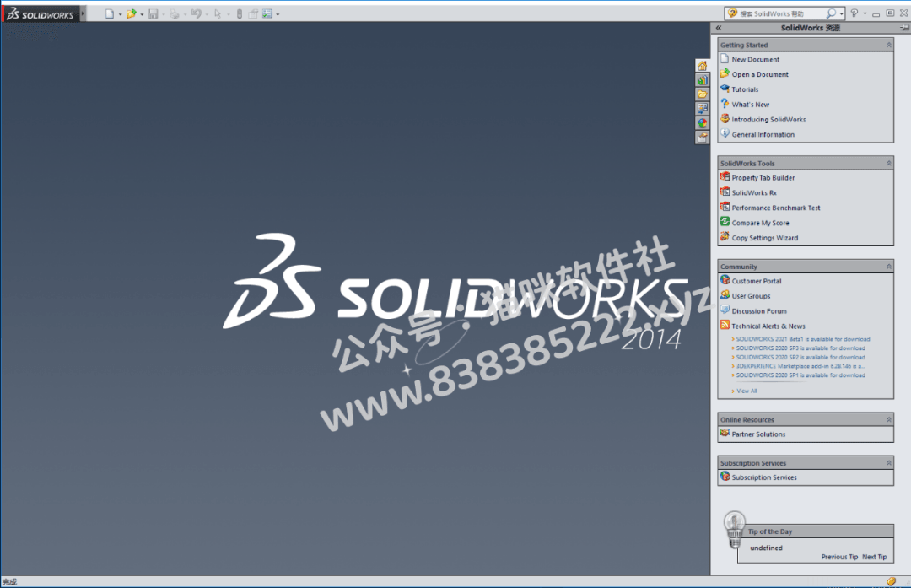This screenshot has height=588, width=911.
Task: Open the SOLIDWORKS 2020 SP1 news item
Action: tap(800, 375)
